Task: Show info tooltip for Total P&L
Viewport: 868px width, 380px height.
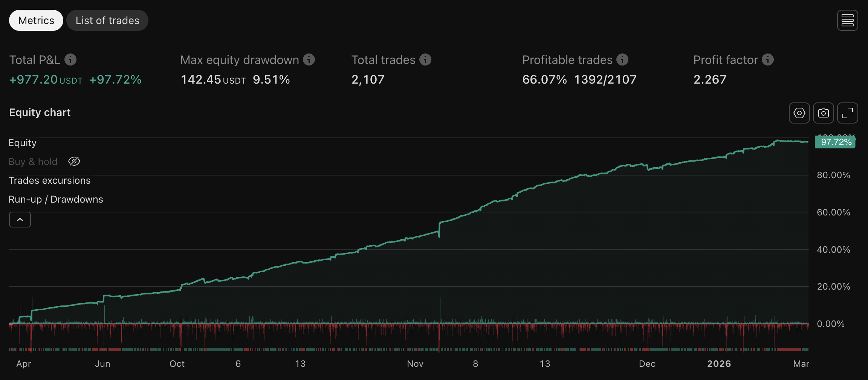Action: point(70,60)
